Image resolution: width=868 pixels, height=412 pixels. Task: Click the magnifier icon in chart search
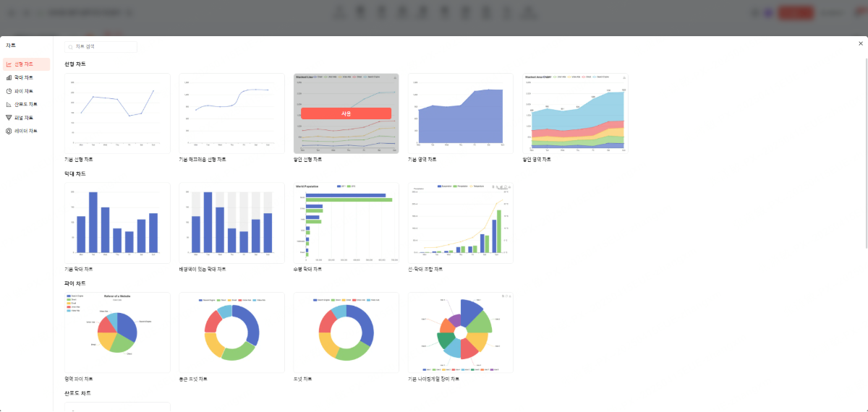pos(70,47)
